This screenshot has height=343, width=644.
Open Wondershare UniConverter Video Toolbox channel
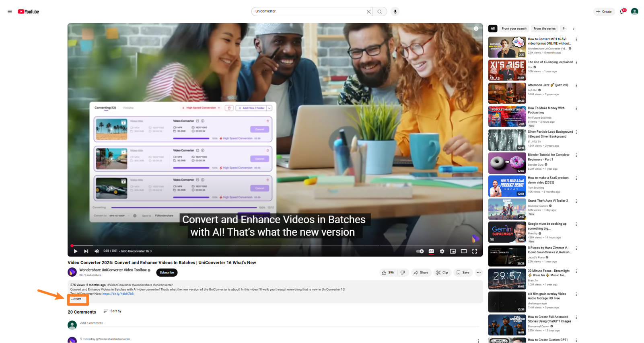click(113, 270)
